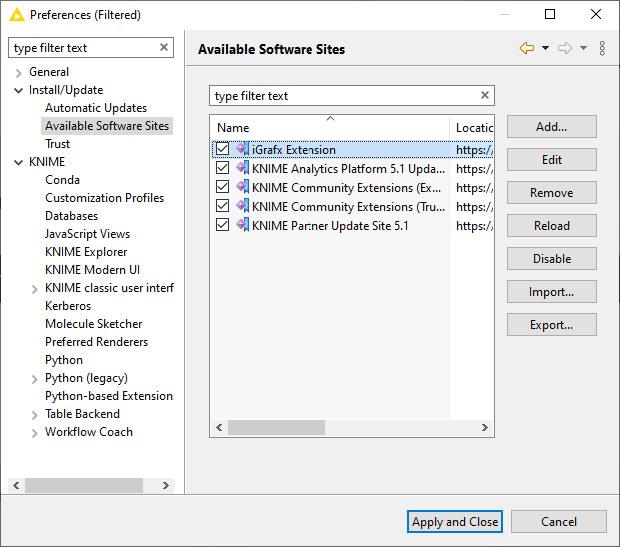Click the iGrafx Extension site icon
620x547 pixels.
pyautogui.click(x=242, y=150)
